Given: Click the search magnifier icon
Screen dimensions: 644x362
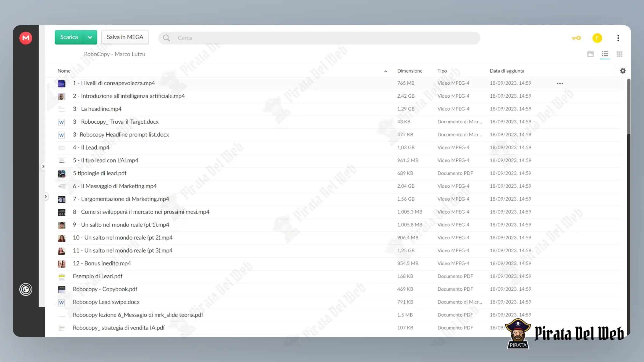Looking at the screenshot, I should pyautogui.click(x=166, y=38).
